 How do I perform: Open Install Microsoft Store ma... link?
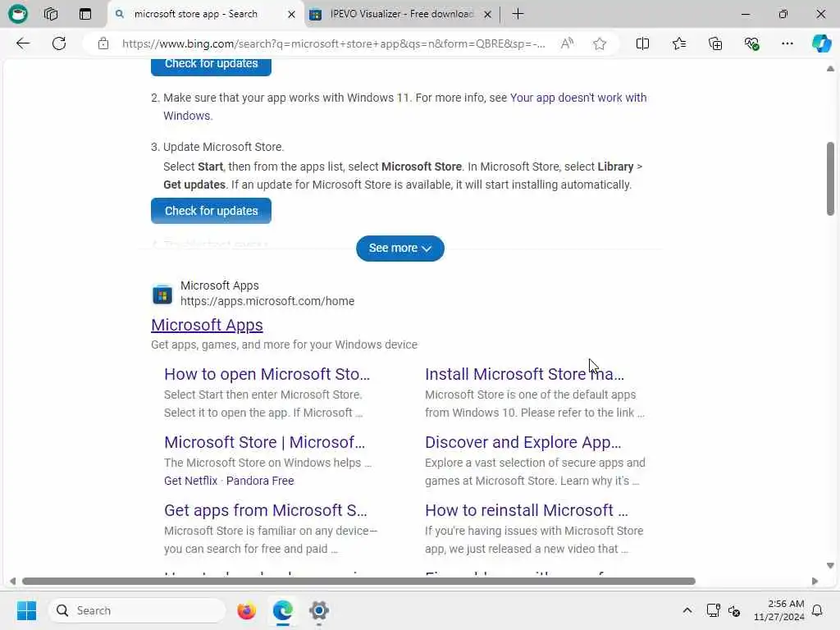pos(524,374)
